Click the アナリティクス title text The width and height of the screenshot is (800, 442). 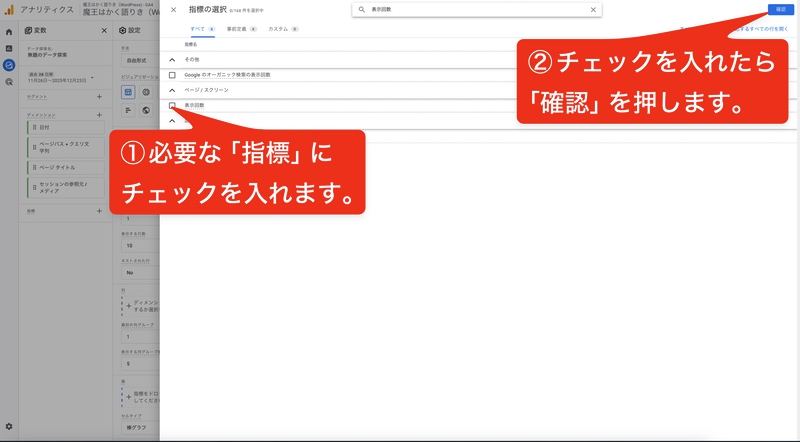pyautogui.click(x=47, y=10)
